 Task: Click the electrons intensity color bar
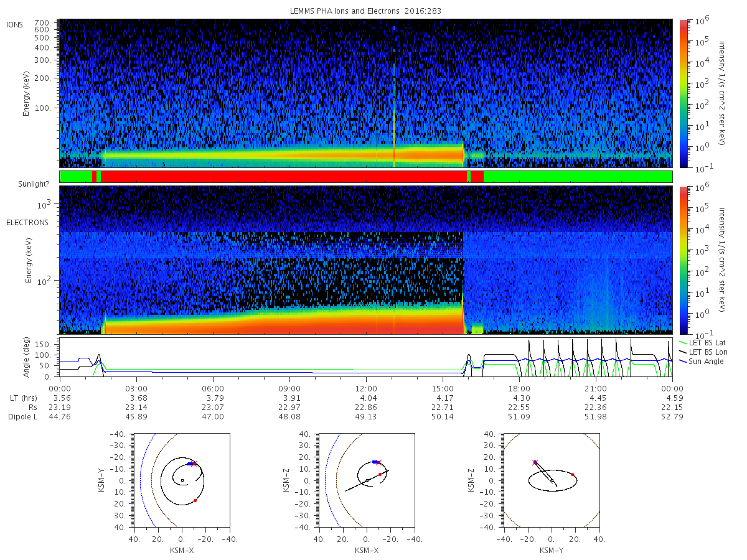pyautogui.click(x=683, y=260)
